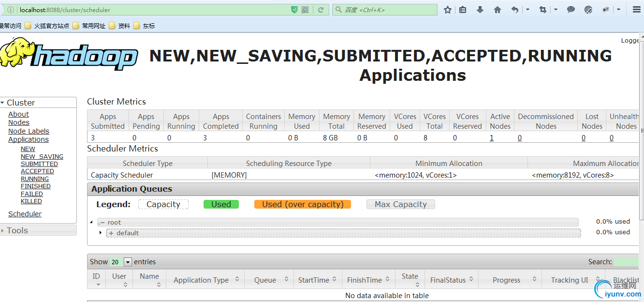Screen dimensions: 644x302
Task: Click the default queue capacity bar
Action: tap(343, 233)
